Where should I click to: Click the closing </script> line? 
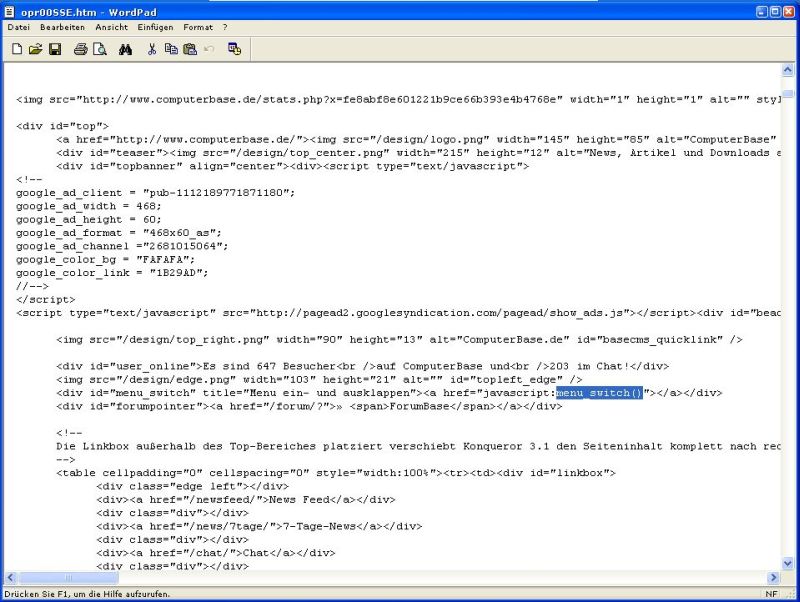[x=45, y=299]
